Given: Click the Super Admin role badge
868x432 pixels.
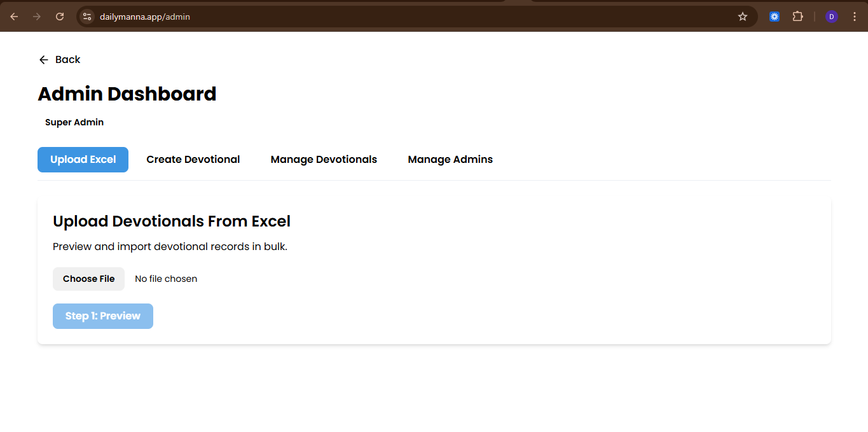Looking at the screenshot, I should pyautogui.click(x=74, y=122).
